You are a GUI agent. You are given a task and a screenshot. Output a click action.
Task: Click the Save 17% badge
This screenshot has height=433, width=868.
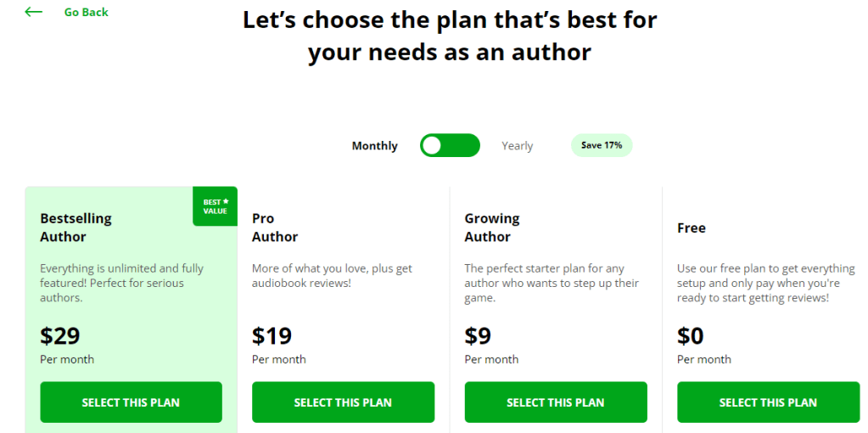click(x=602, y=145)
